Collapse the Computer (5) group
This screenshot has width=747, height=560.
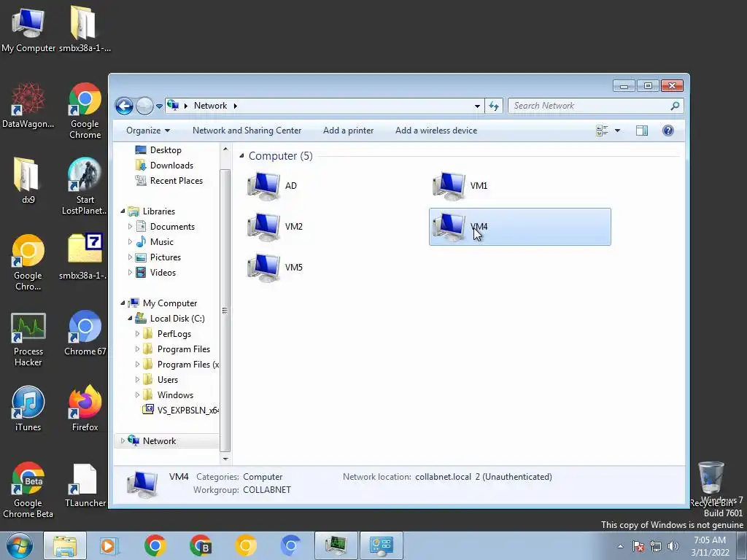[x=241, y=156]
